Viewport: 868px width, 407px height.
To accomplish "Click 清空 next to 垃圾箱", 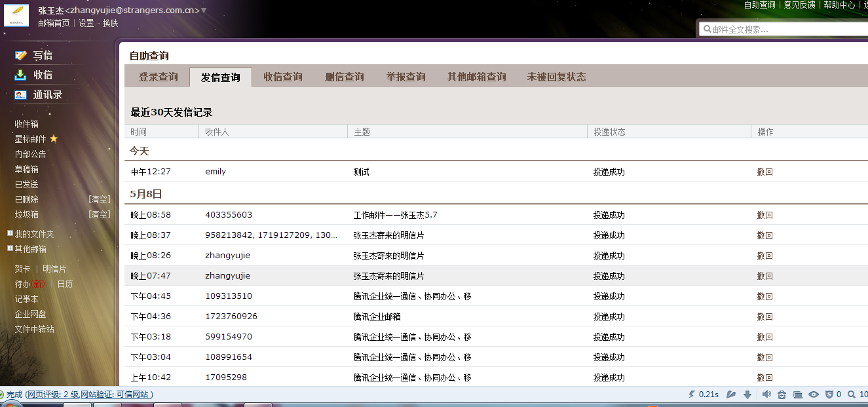I will 100,214.
